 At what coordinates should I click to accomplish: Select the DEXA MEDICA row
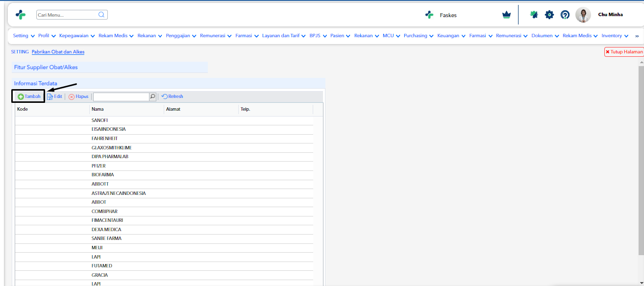[164, 230]
